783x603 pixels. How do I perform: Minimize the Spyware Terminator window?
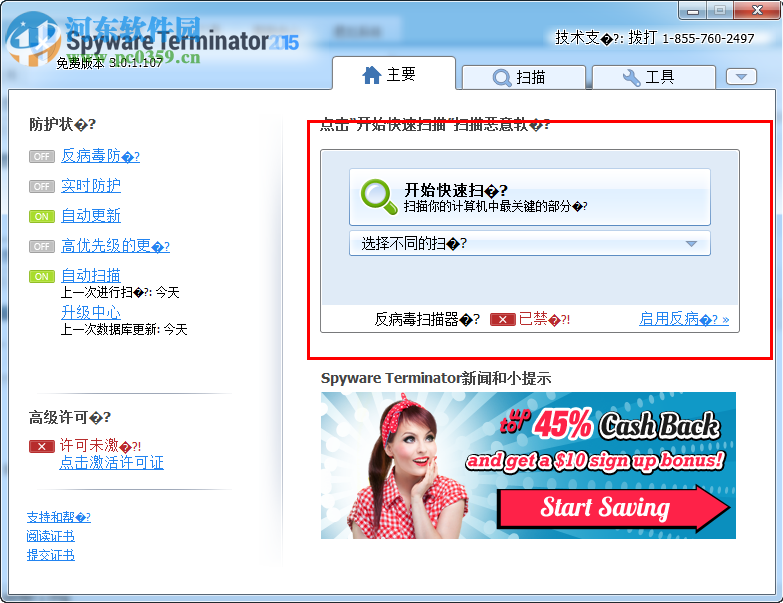(693, 10)
